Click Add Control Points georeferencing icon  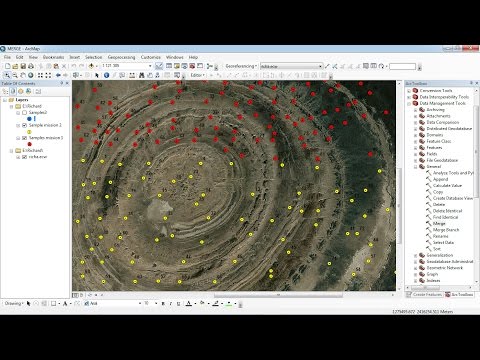(x=335, y=66)
